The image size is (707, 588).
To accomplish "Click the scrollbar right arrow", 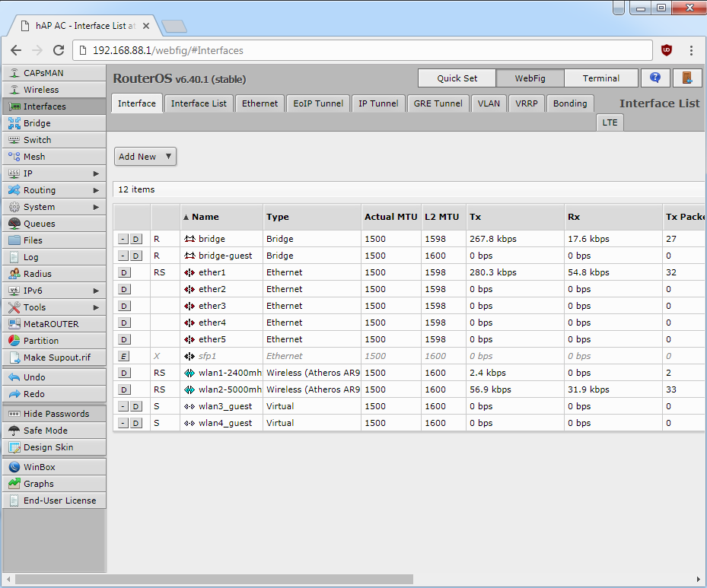I will click(x=699, y=579).
